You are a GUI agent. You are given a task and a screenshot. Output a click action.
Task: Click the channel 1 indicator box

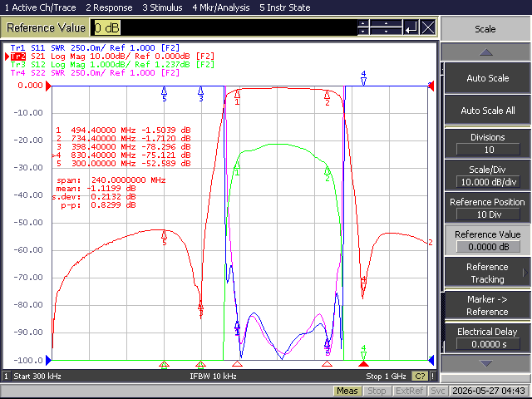tap(6, 377)
